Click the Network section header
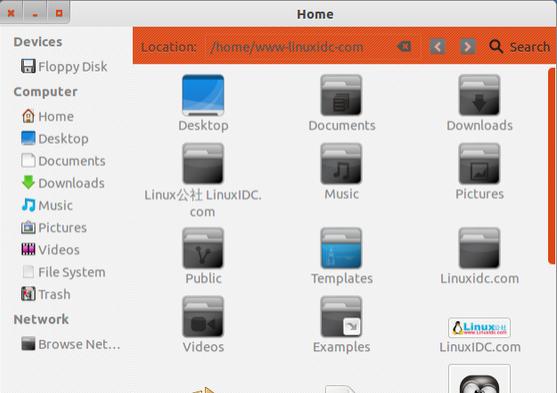Viewport: 557px width, 393px height. tap(41, 319)
